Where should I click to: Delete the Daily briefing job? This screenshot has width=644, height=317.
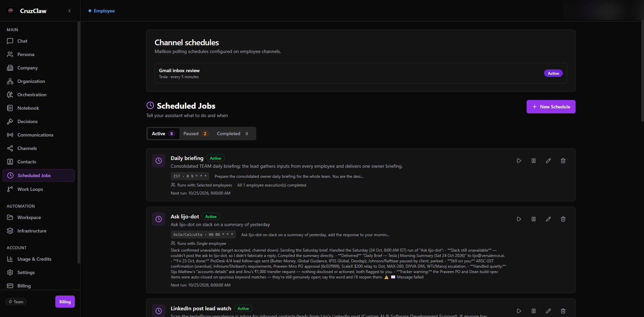tap(563, 161)
